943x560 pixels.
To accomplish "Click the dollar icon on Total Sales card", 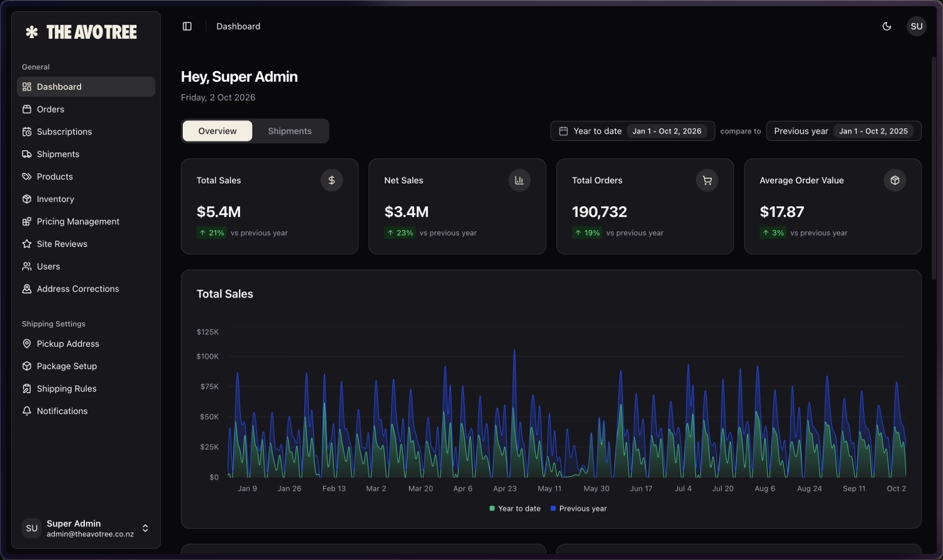I will (332, 180).
